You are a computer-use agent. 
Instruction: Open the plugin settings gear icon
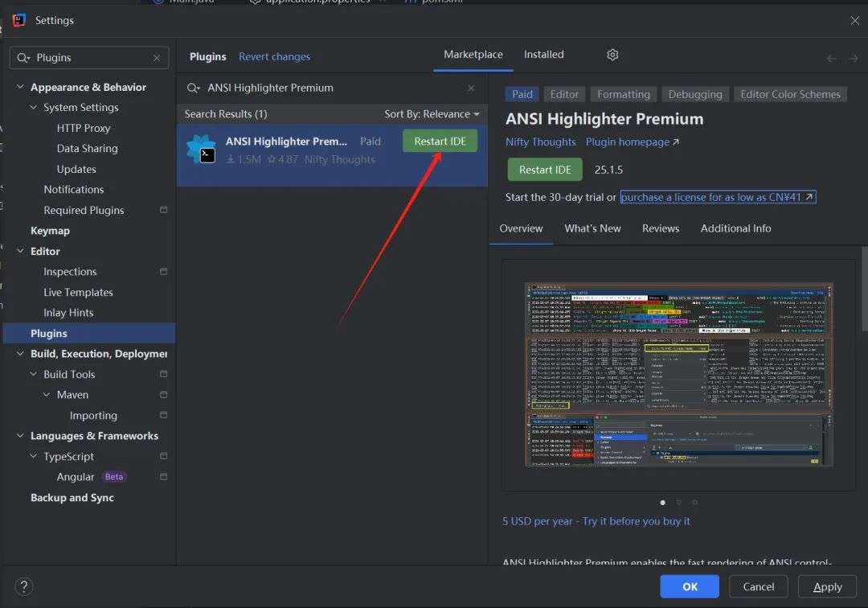(612, 55)
